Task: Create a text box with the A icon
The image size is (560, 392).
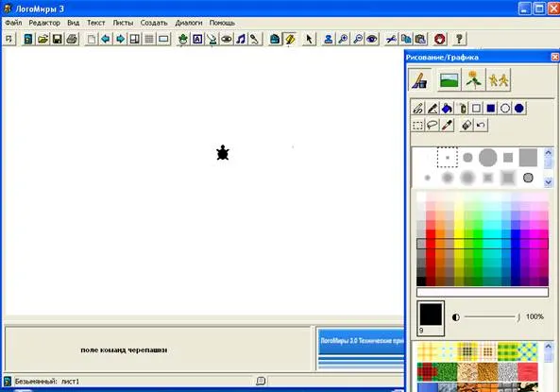Action: tap(197, 39)
